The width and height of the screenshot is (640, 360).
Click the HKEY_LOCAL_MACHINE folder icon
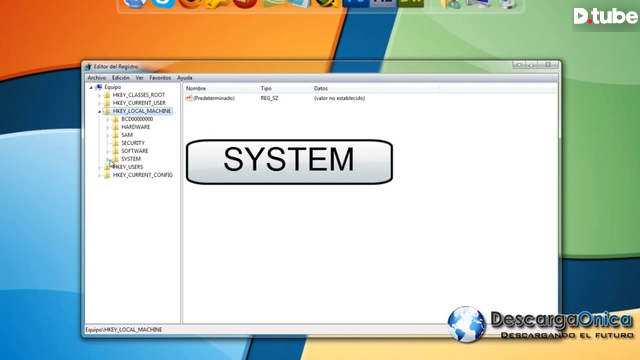[x=107, y=111]
